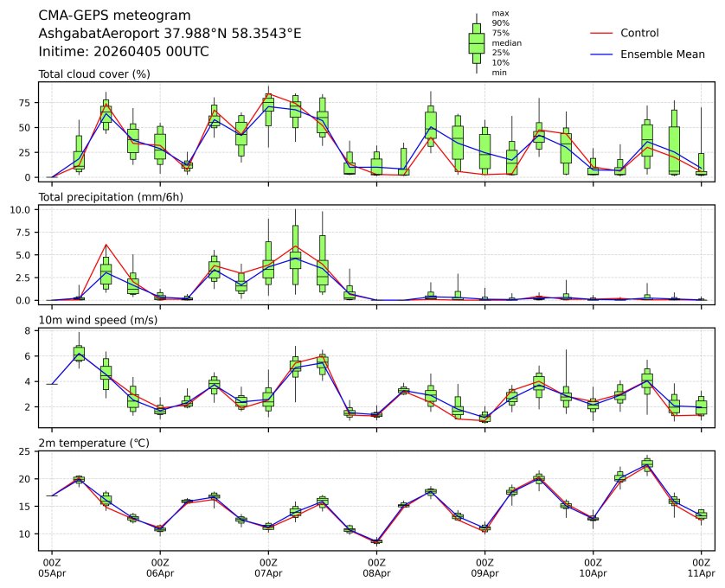Click the median label in box legend

coord(506,42)
